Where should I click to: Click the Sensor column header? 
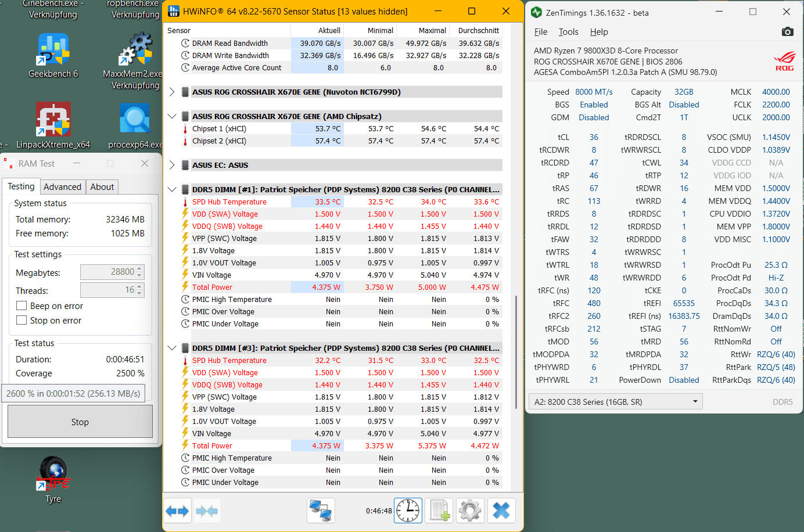[x=228, y=30]
